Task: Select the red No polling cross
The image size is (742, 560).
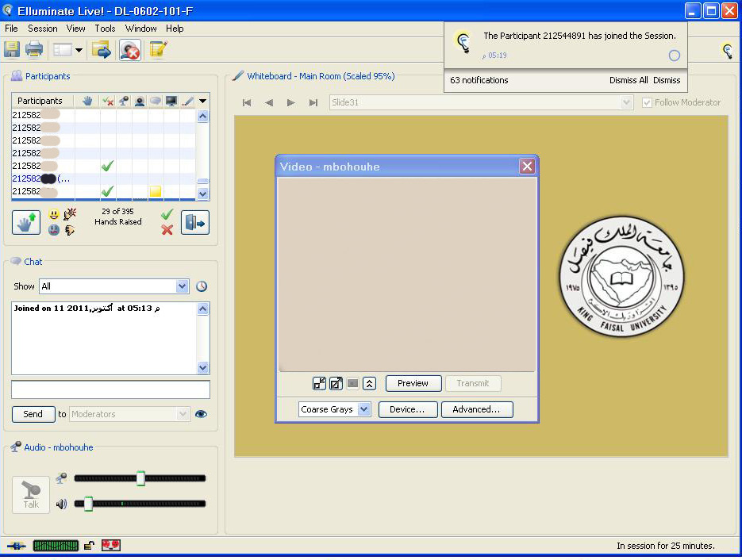Action: tap(167, 230)
